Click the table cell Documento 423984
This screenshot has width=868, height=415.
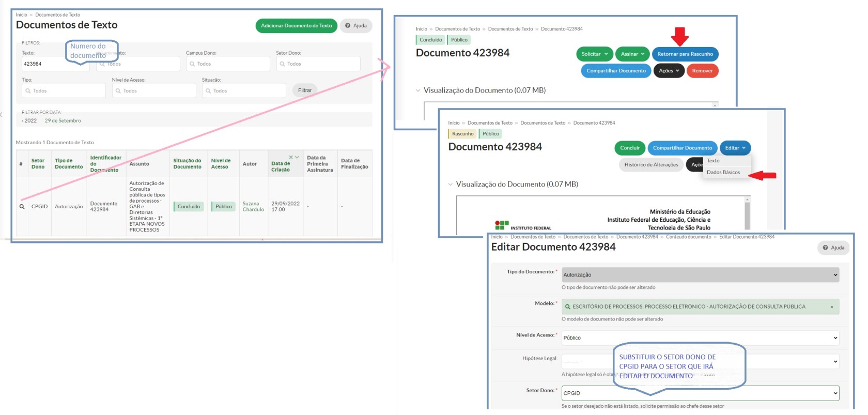pyautogui.click(x=103, y=207)
